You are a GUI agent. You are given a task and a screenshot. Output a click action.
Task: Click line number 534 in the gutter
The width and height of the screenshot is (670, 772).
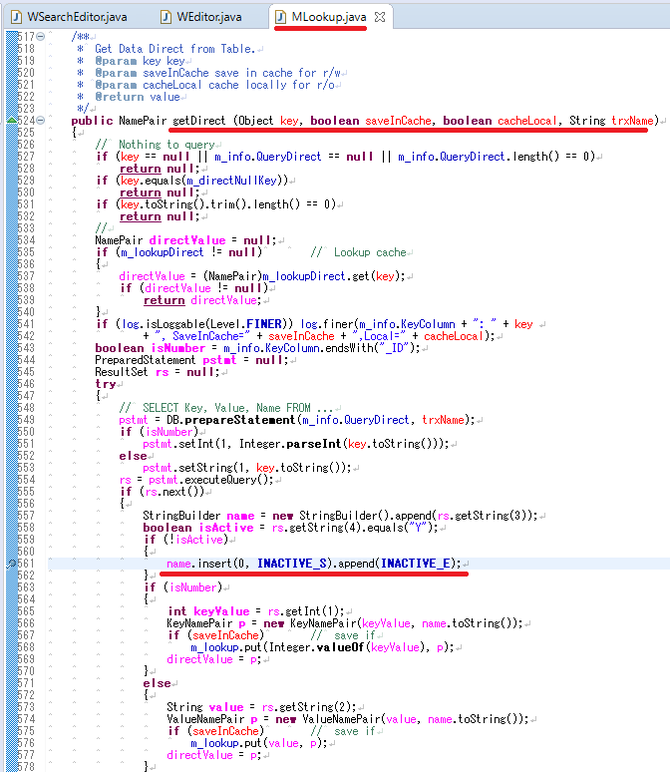(x=26, y=240)
